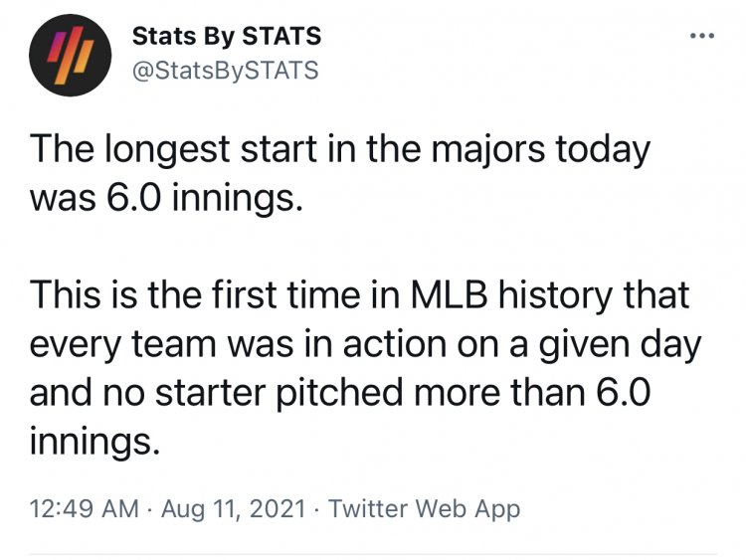Viewport: 746px width, 560px height.
Task: Click the word "STATS" in display name
Action: click(281, 36)
